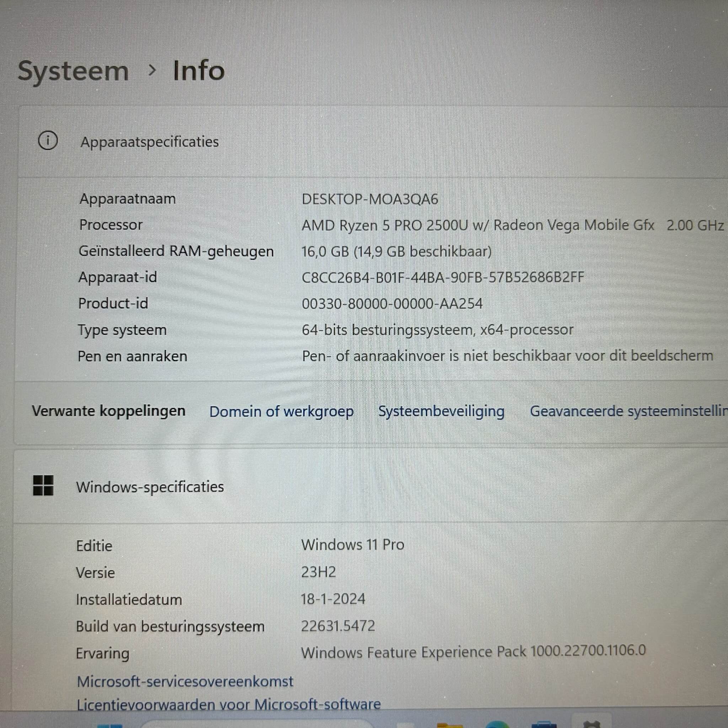The image size is (728, 728).
Task: Click the Apparaat-id label
Action: pyautogui.click(x=118, y=277)
